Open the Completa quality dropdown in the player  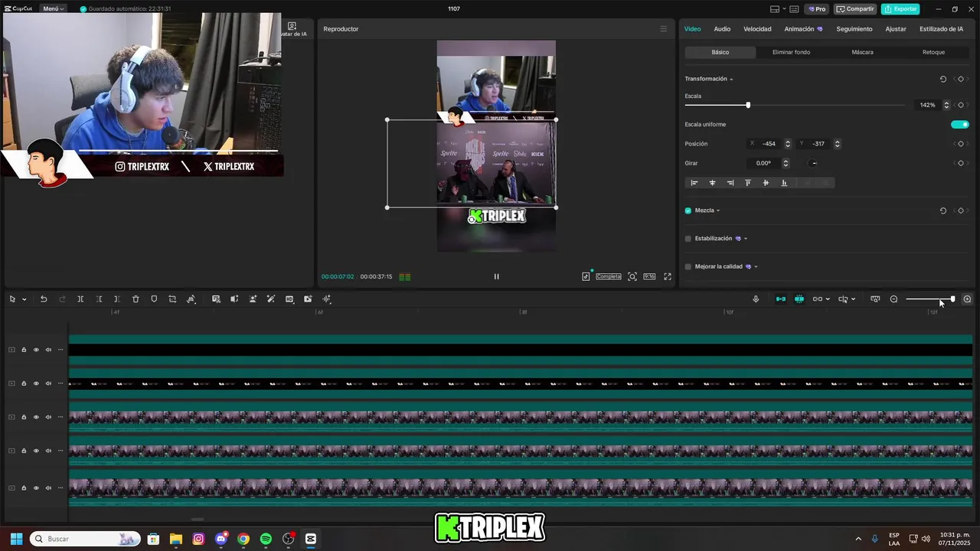click(609, 276)
